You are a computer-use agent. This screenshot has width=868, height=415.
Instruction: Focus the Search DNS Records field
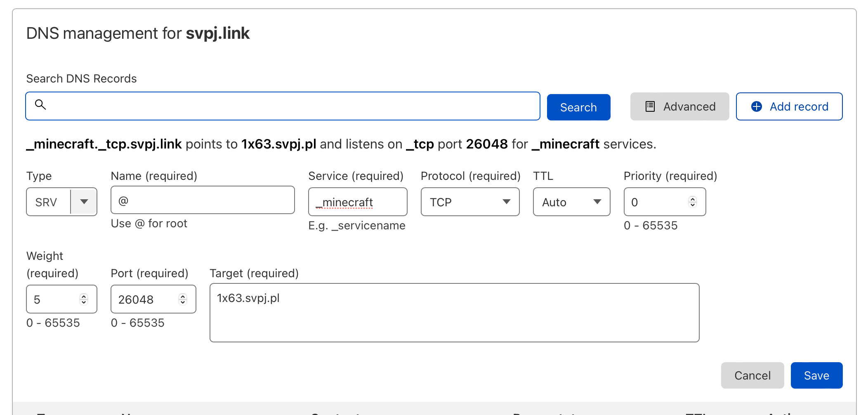289,106
